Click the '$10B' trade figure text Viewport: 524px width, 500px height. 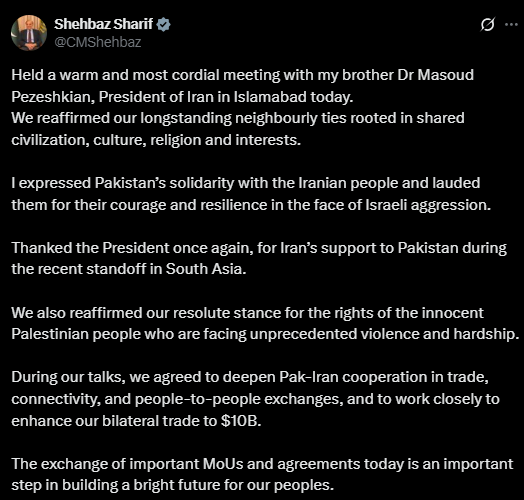[x=241, y=421]
